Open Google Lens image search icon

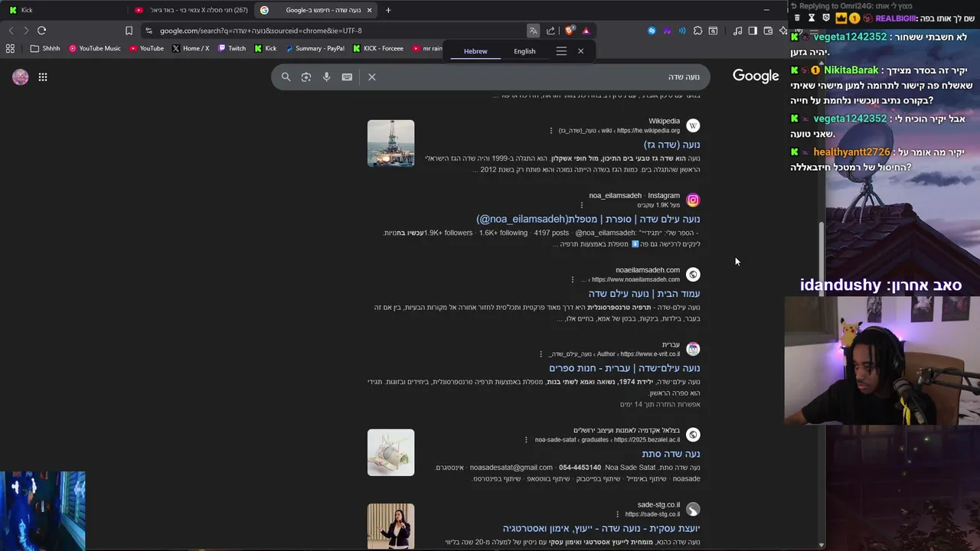coord(306,77)
